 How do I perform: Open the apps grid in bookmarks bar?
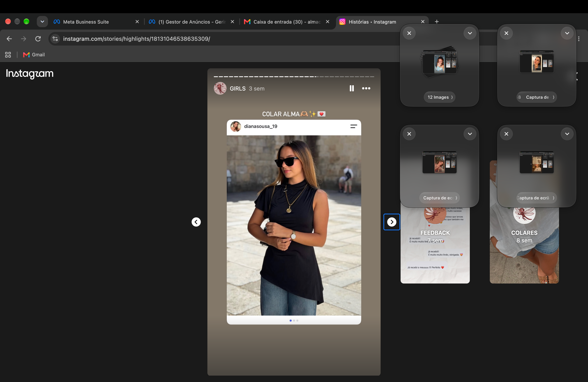tap(8, 55)
